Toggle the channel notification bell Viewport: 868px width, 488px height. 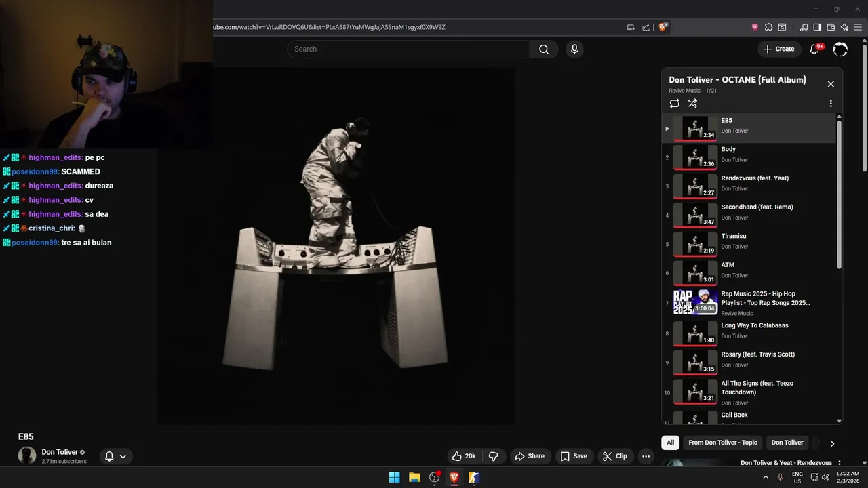click(109, 456)
